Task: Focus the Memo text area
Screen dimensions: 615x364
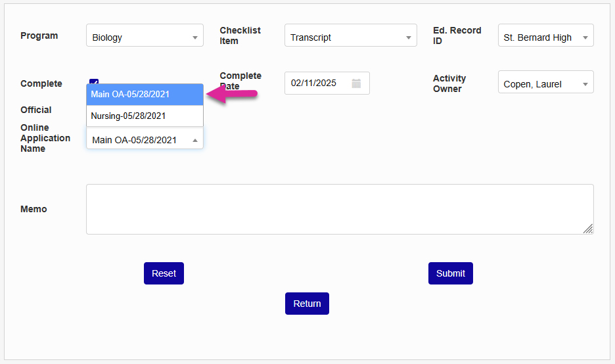Action: coord(339,209)
